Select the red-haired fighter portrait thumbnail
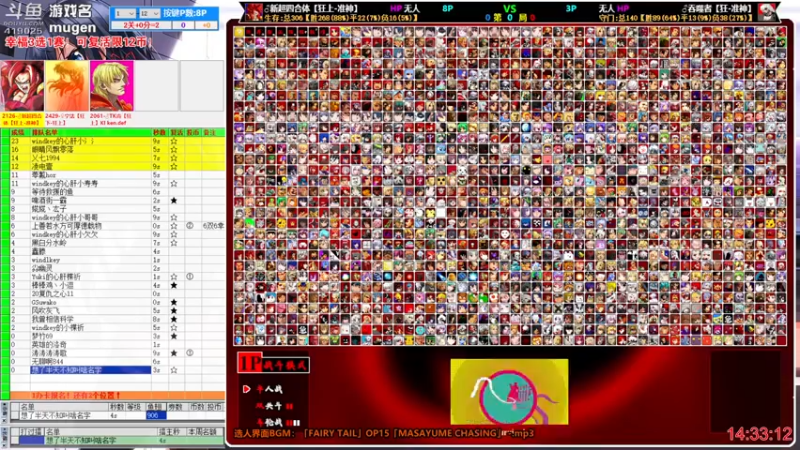Viewport: 800px width, 450px height. [22, 86]
